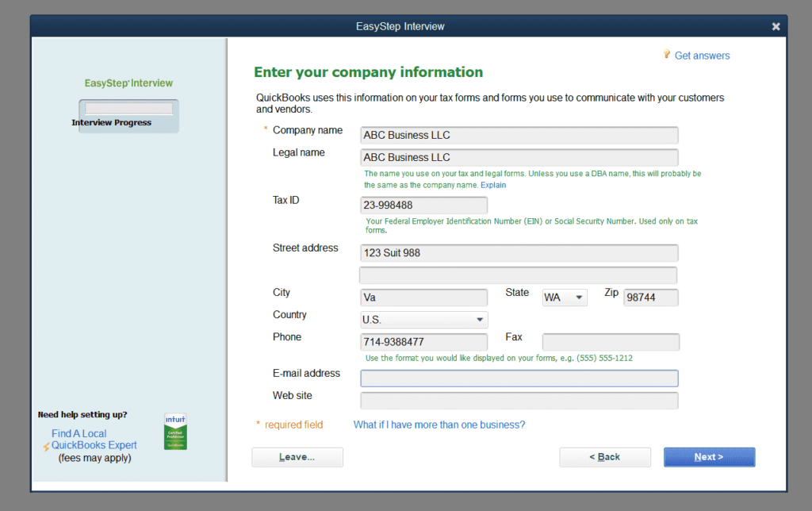The height and width of the screenshot is (511, 812).
Task: Click the Street address first line field
Action: [519, 253]
